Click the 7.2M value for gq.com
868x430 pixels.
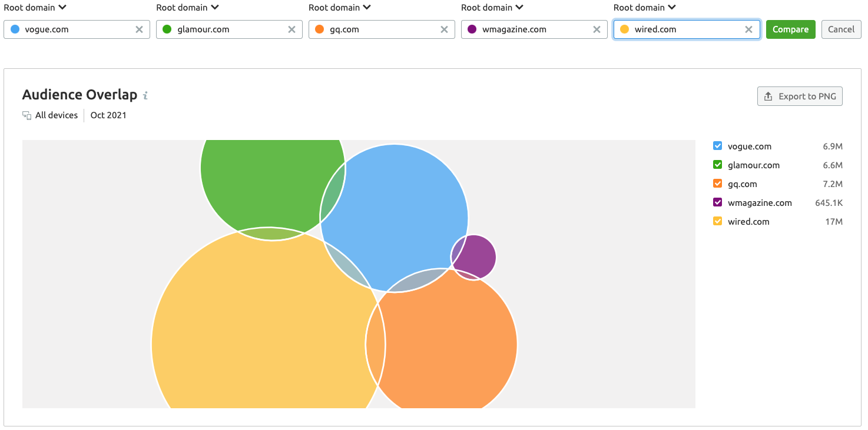[x=833, y=184]
